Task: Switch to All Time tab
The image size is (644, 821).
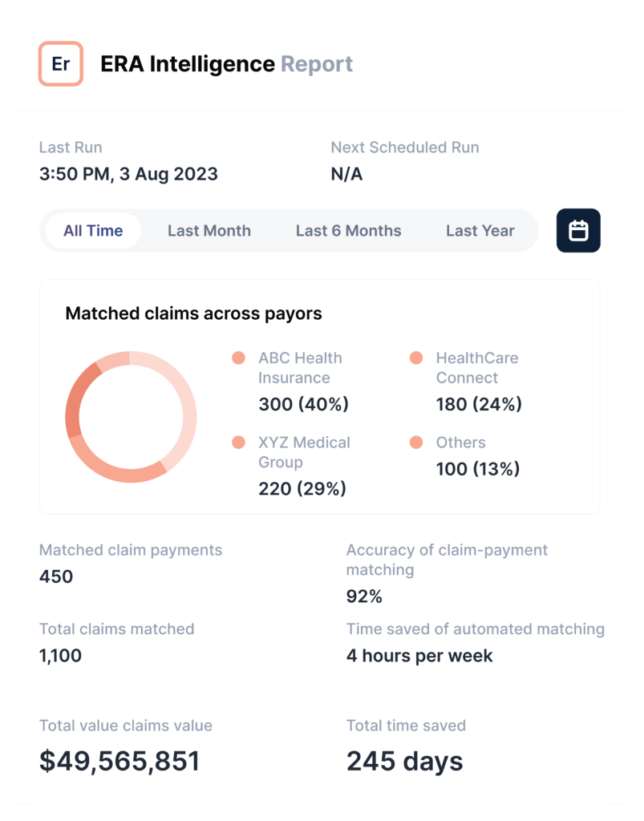Action: (93, 230)
